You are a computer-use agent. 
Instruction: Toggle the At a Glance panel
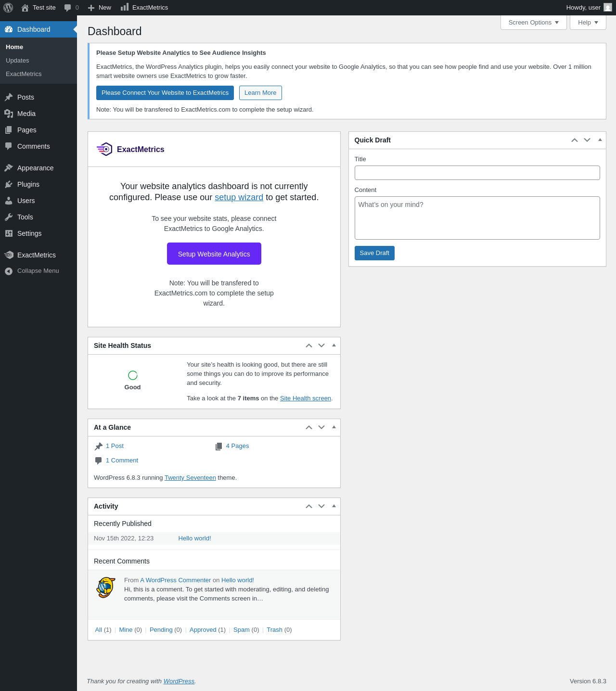pos(334,427)
